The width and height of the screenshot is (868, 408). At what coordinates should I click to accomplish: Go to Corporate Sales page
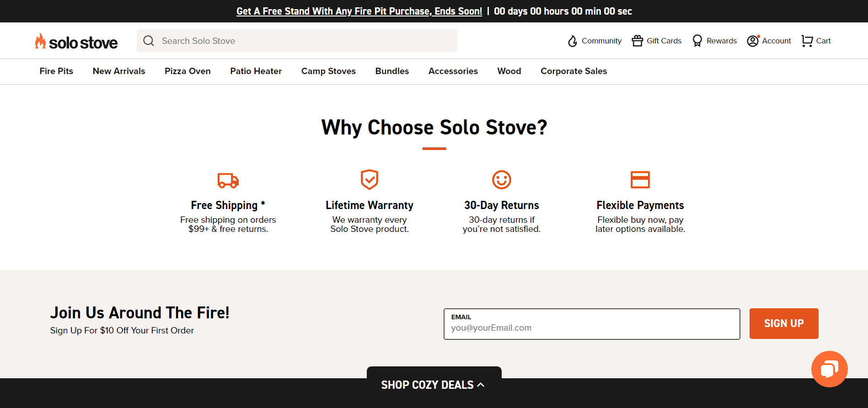pyautogui.click(x=573, y=71)
